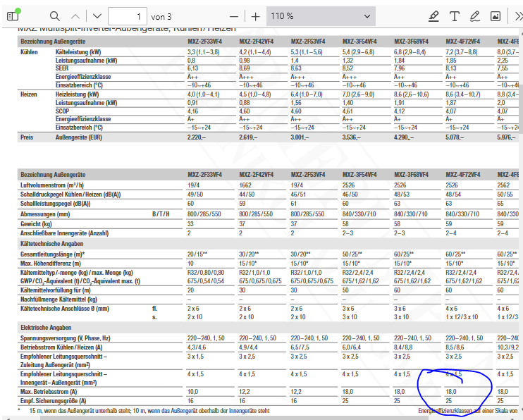Click Schalldruckpegel value 49/50

pos(195,194)
